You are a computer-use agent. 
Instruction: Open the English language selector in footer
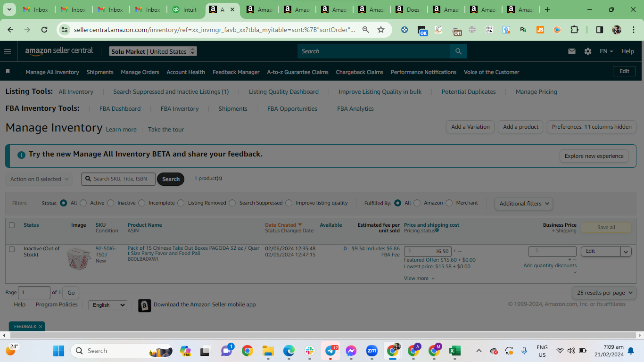point(107,305)
